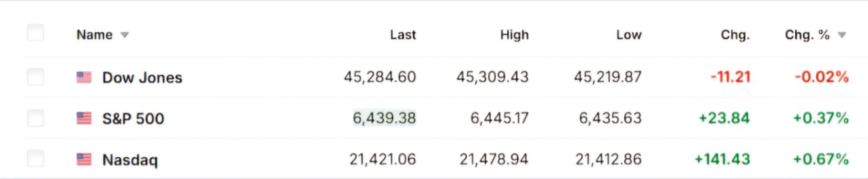This screenshot has width=868, height=179.
Task: Click the Dow Jones change value -11.21
Action: 730,77
